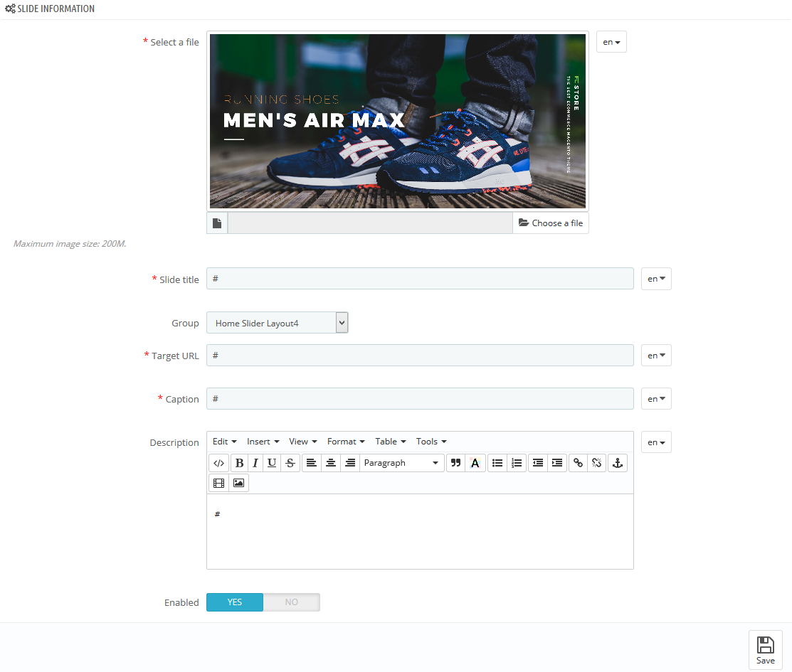
Task: Open the Format menu in editor
Action: [x=346, y=442]
